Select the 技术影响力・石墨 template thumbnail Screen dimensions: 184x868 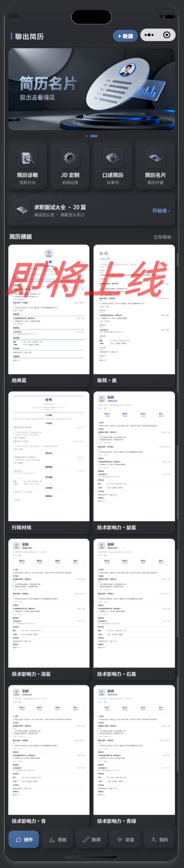[x=134, y=603]
